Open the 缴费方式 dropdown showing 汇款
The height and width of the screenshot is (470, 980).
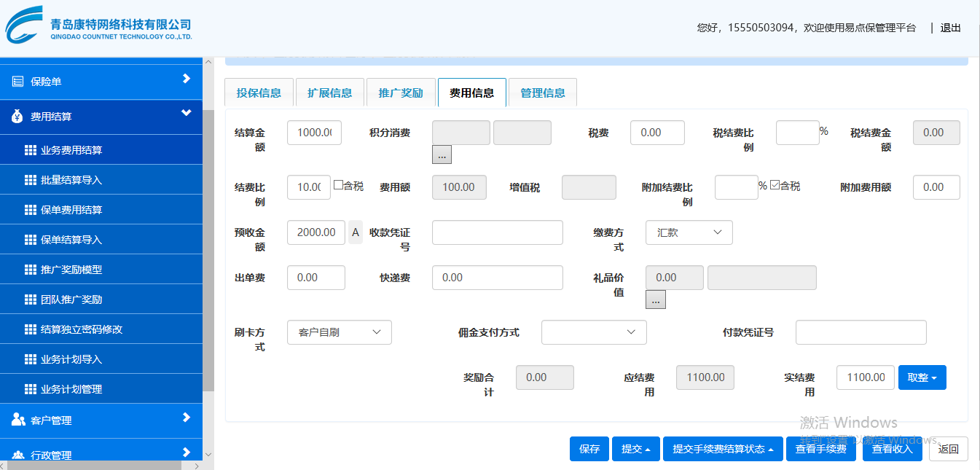[689, 232]
